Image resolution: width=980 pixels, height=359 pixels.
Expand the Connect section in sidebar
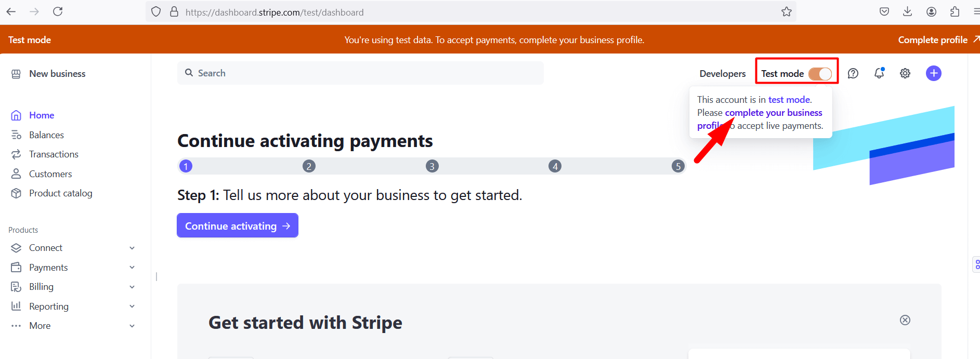(132, 248)
